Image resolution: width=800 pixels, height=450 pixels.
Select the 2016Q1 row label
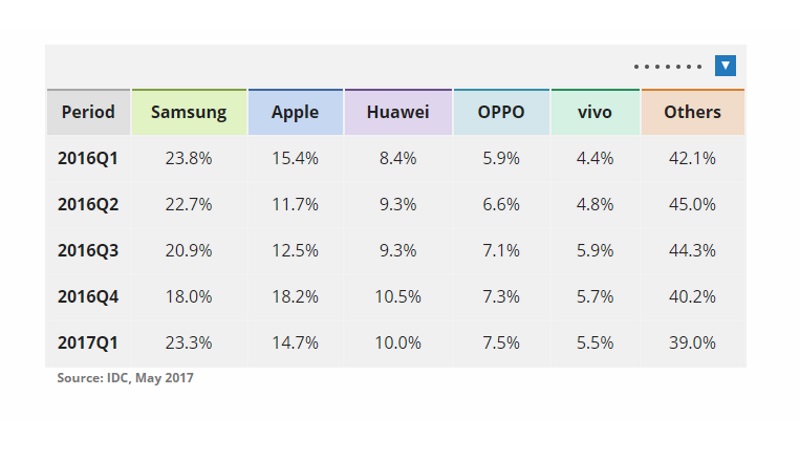(x=88, y=159)
